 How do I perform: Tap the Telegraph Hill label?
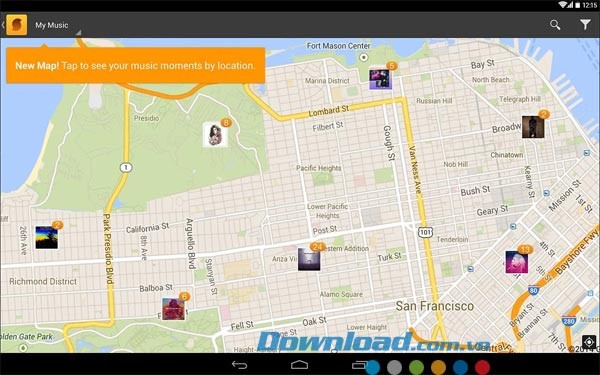520,99
